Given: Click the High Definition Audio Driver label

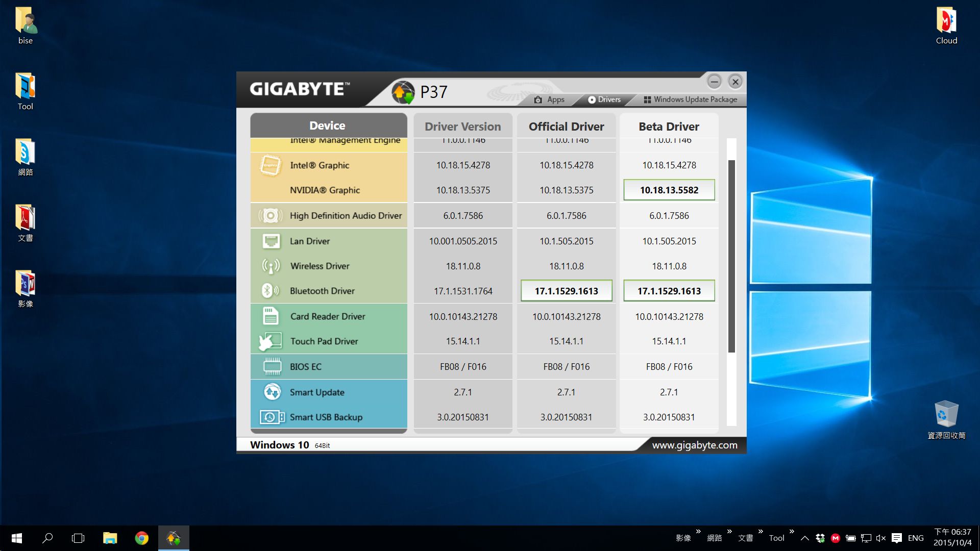Looking at the screenshot, I should coord(346,216).
